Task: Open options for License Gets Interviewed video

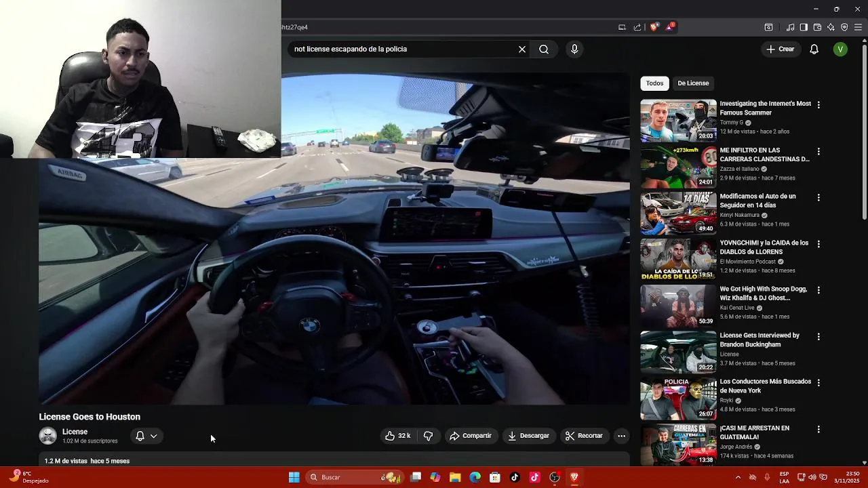Action: [818, 336]
